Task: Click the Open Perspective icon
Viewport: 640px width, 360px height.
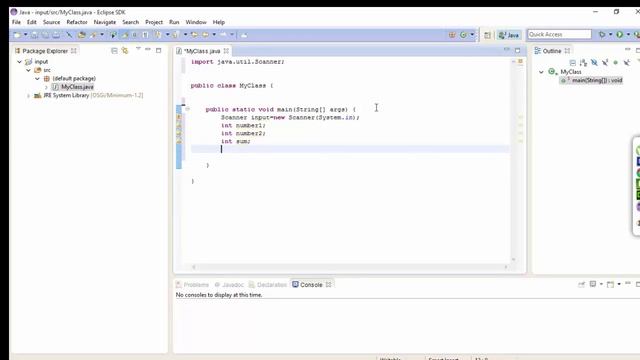Action: [487, 35]
